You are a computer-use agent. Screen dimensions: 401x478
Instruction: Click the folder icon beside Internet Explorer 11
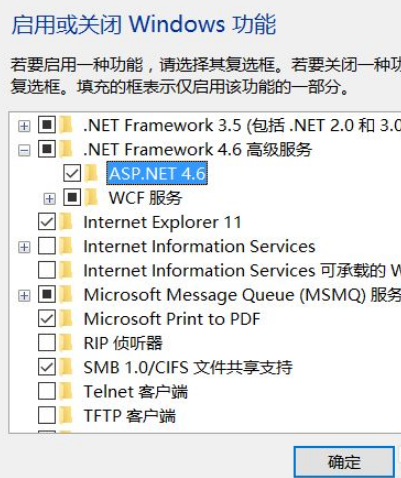[67, 222]
